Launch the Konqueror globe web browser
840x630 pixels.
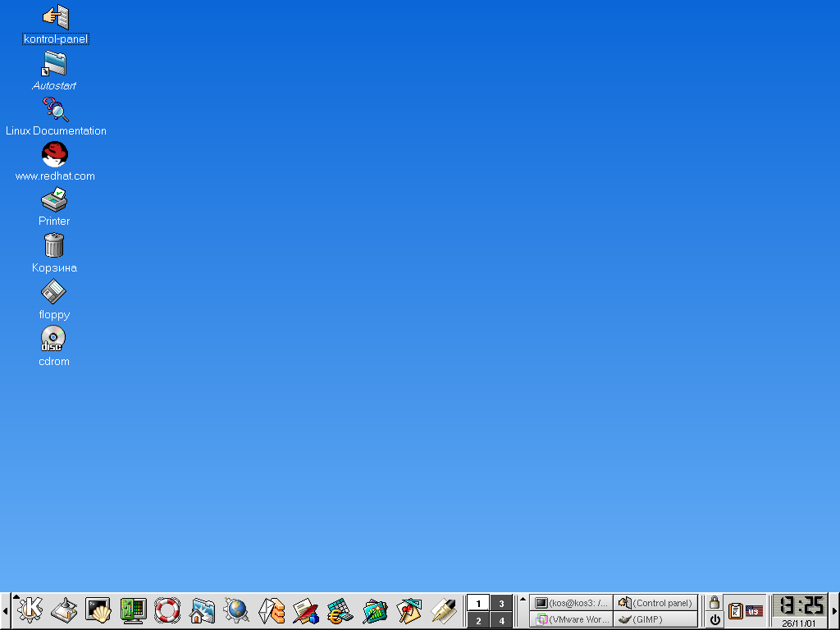pyautogui.click(x=236, y=610)
